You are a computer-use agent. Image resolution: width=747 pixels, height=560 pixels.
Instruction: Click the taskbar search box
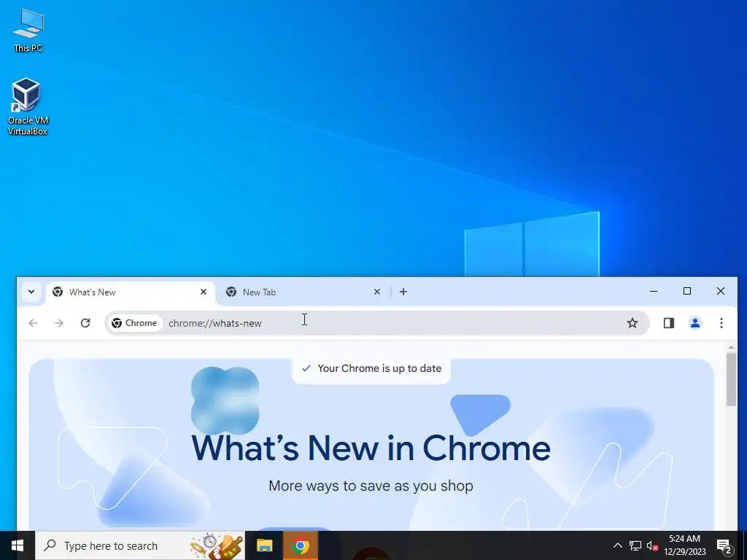(140, 545)
